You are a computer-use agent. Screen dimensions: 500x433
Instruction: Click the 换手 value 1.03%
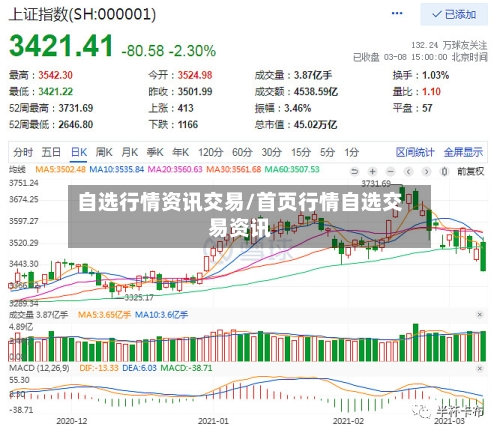tap(435, 75)
